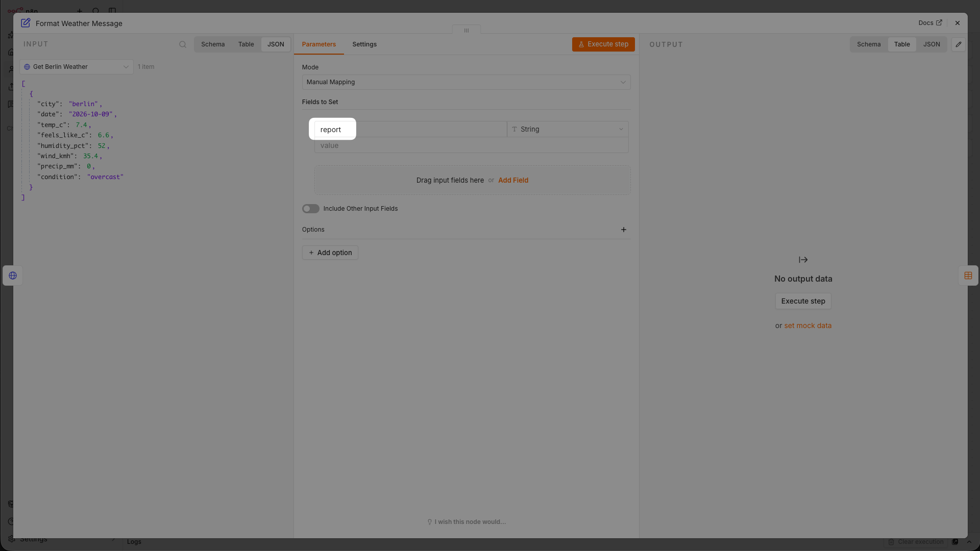Click the "berlin" city value in JSON
Image resolution: width=980 pixels, height=551 pixels.
pyautogui.click(x=84, y=104)
